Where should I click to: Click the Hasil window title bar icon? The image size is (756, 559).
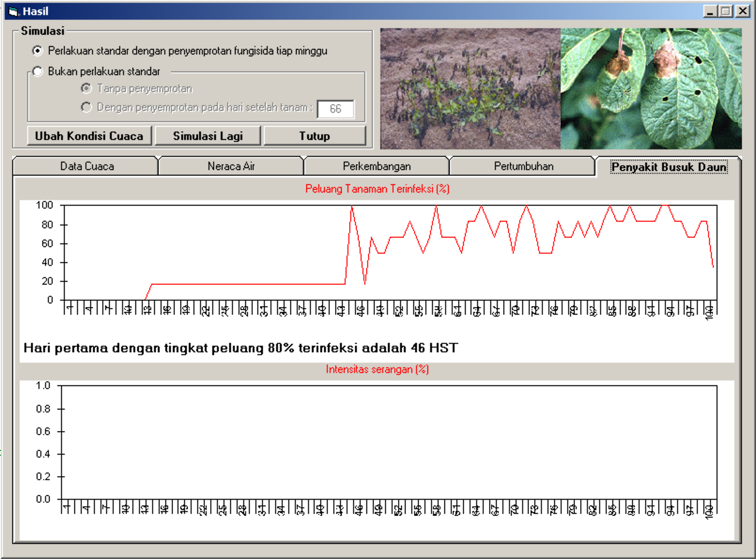13,11
